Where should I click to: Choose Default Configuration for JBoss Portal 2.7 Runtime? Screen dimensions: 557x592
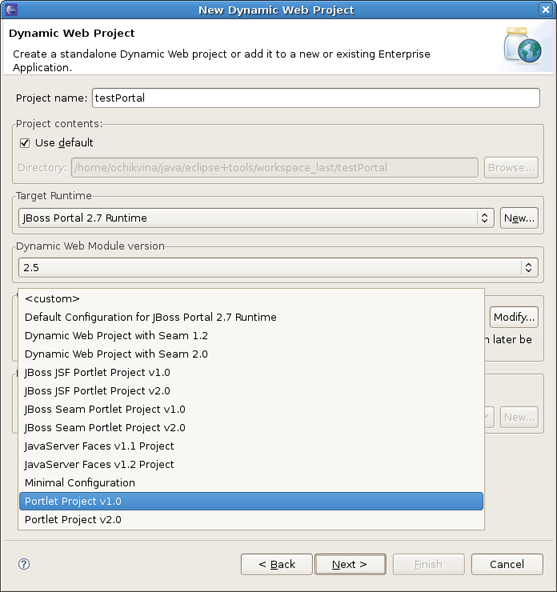pos(251,317)
